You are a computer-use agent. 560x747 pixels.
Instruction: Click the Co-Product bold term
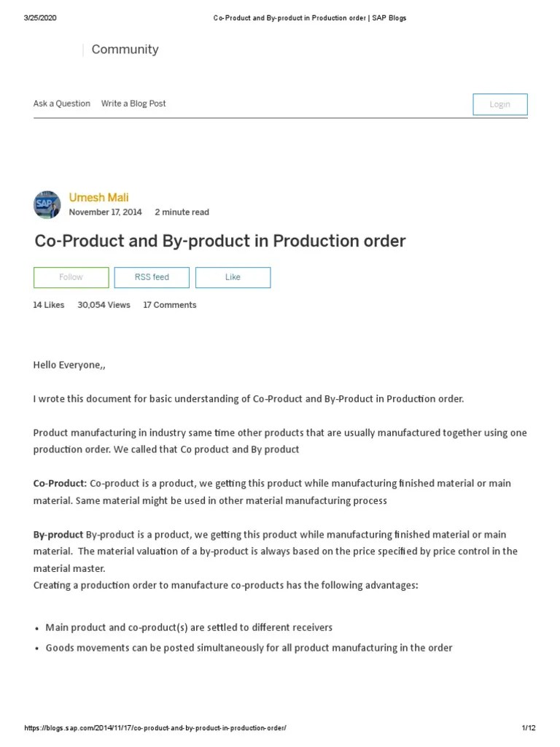tap(58, 483)
